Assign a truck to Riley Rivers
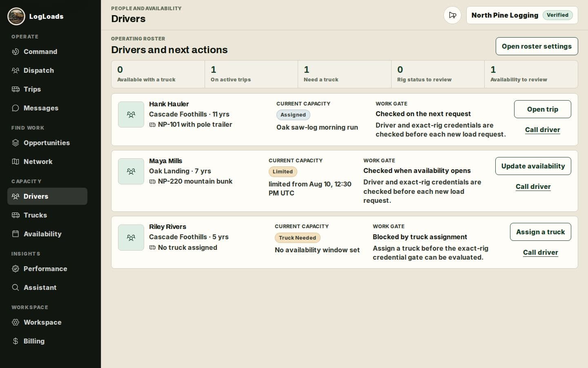Viewport: 588px width, 368px height. point(540,232)
